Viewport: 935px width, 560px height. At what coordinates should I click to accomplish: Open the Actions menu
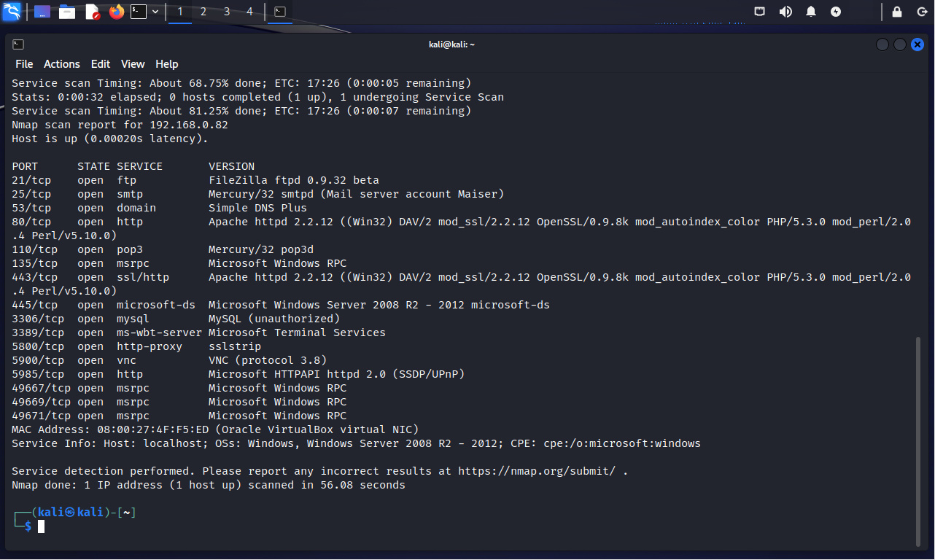(62, 64)
